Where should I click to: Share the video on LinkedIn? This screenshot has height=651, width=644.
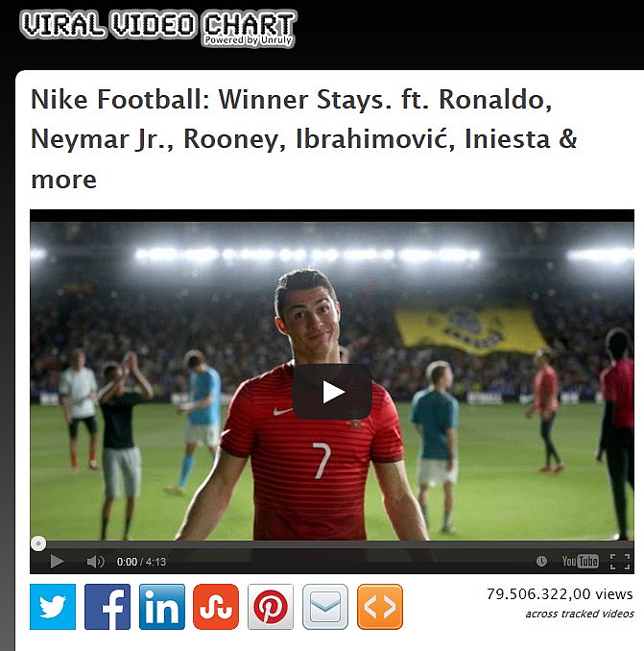[162, 607]
